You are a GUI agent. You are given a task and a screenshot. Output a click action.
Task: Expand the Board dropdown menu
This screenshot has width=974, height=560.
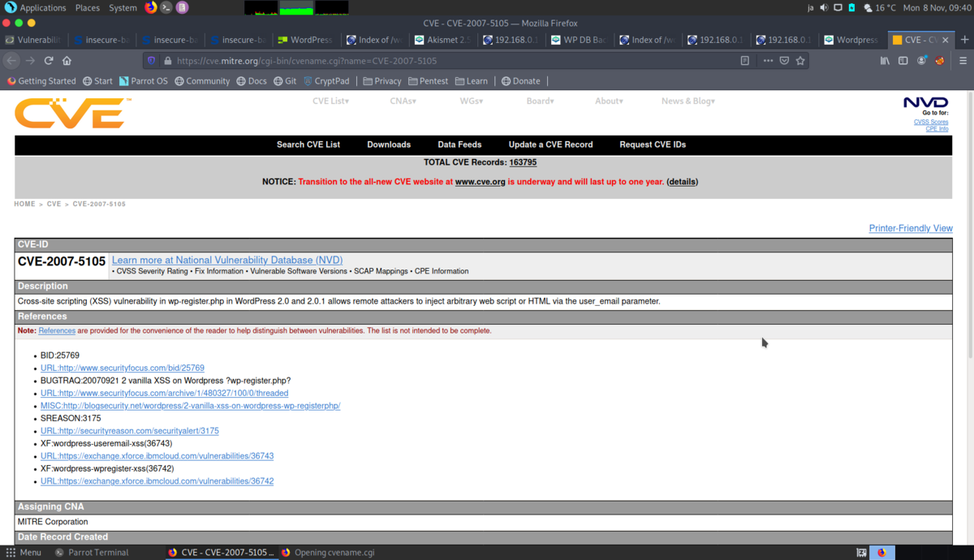tap(540, 101)
